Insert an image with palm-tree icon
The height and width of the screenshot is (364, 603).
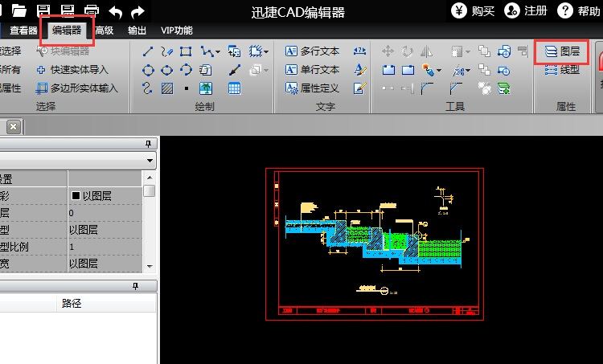point(206,88)
